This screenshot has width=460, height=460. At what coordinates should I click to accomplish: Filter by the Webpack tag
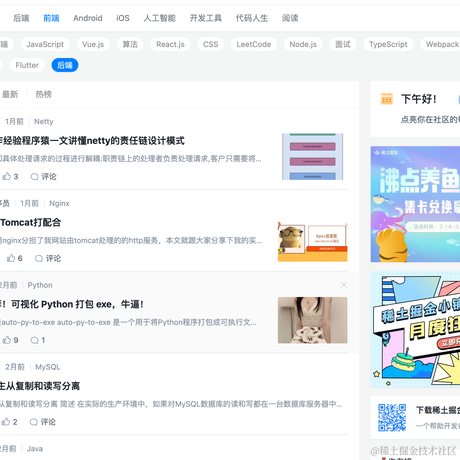440,44
